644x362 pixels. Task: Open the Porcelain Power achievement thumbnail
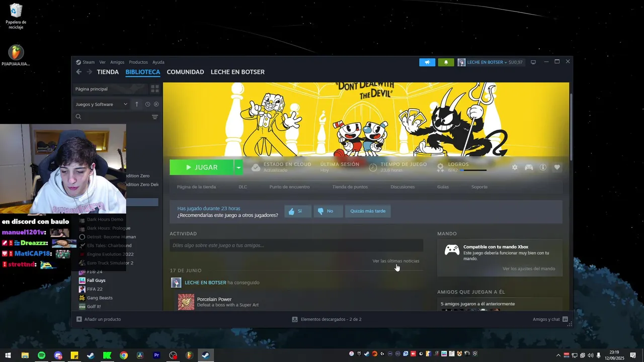tap(186, 302)
